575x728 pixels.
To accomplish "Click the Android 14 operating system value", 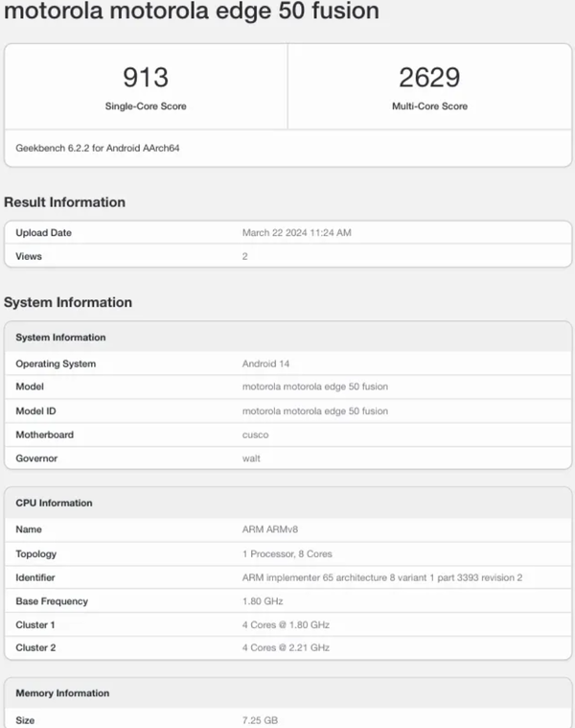I will pos(265,364).
